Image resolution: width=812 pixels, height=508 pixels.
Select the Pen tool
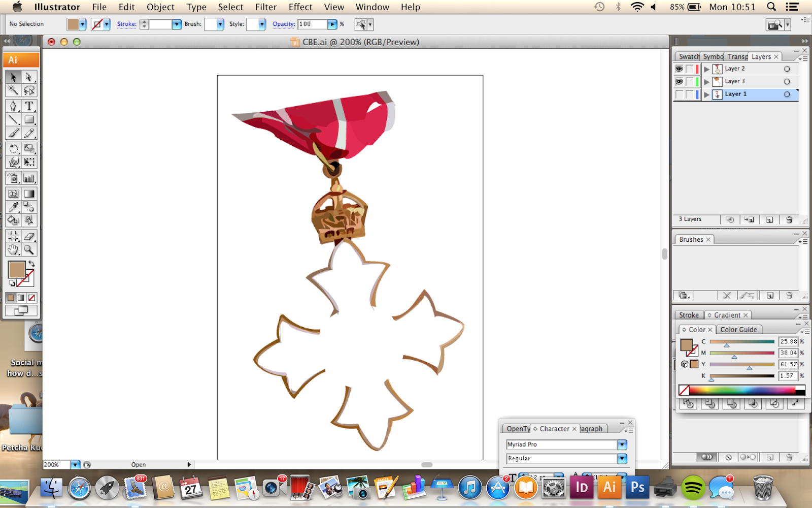(x=13, y=106)
